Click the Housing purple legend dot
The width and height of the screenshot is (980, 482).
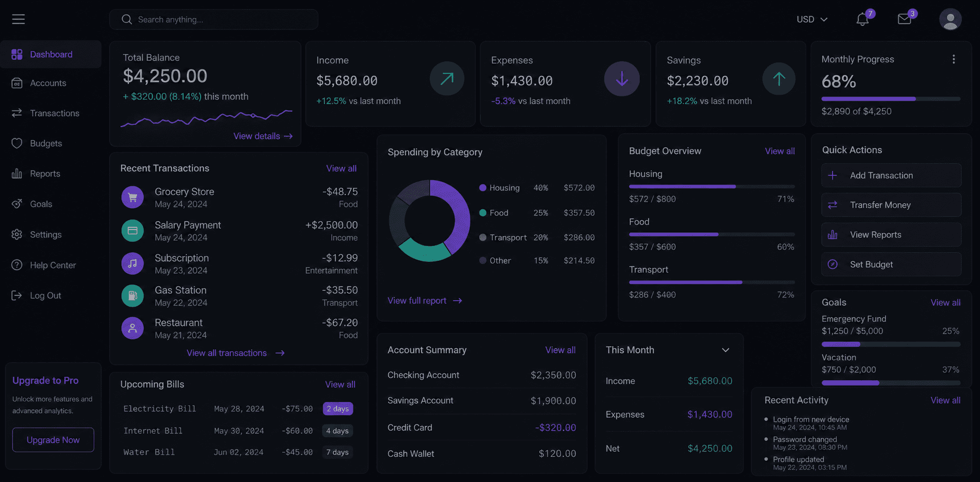pyautogui.click(x=483, y=188)
